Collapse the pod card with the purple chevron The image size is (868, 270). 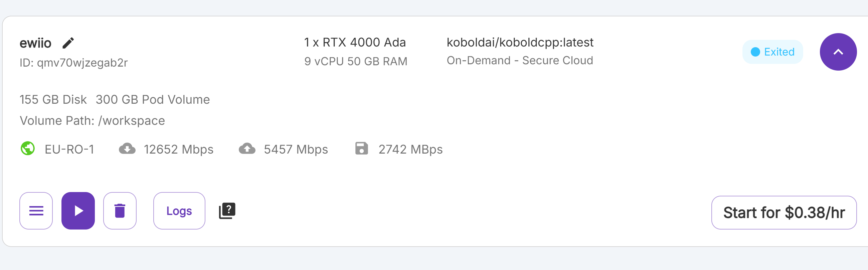[x=838, y=52]
